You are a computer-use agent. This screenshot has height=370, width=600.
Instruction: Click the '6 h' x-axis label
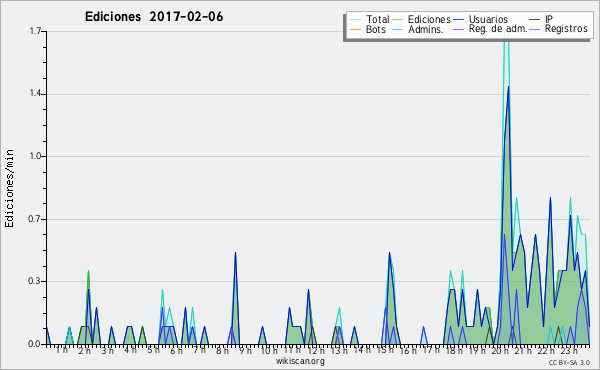click(x=176, y=350)
